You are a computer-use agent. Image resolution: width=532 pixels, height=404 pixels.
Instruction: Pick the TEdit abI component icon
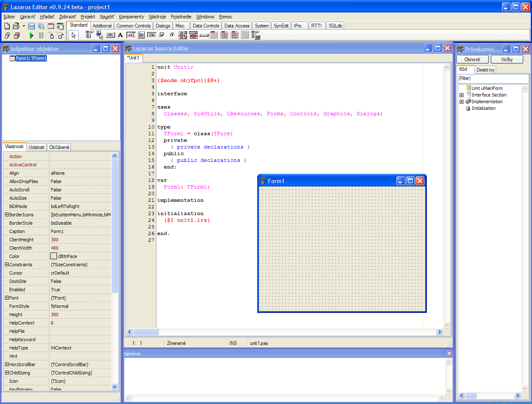[x=131, y=35]
